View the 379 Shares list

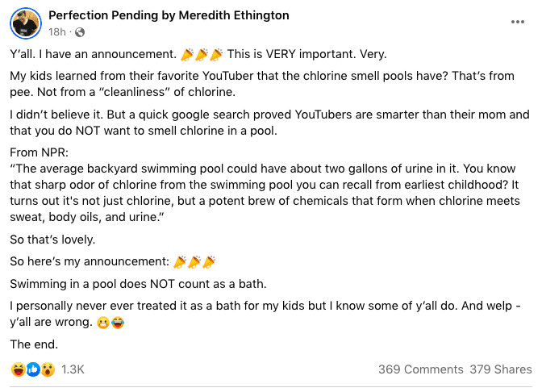[501, 369]
